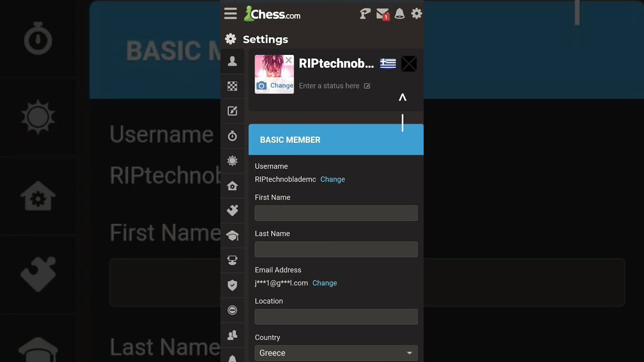
Task: Open the sun Themes settings icon
Action: coord(232,161)
